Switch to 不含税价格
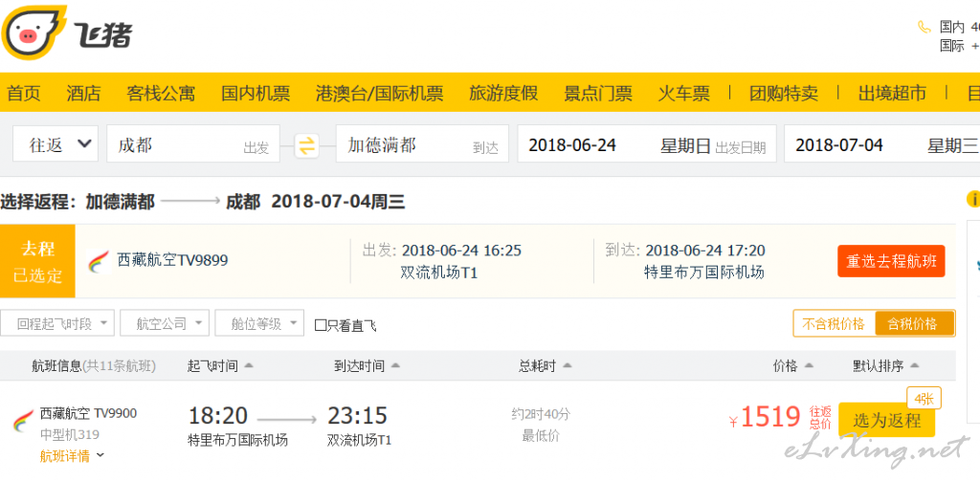The height and width of the screenshot is (481, 980). click(x=834, y=323)
